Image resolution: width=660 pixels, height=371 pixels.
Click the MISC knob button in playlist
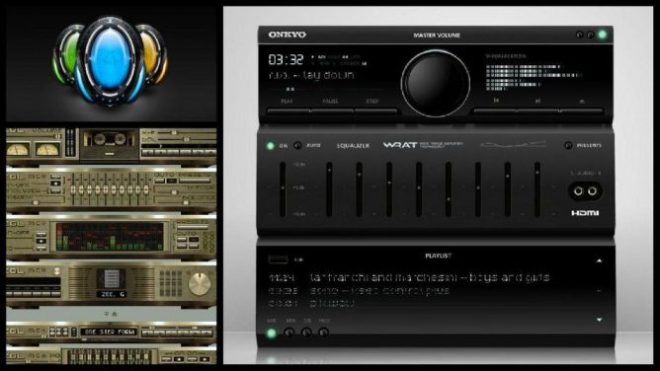point(323,333)
